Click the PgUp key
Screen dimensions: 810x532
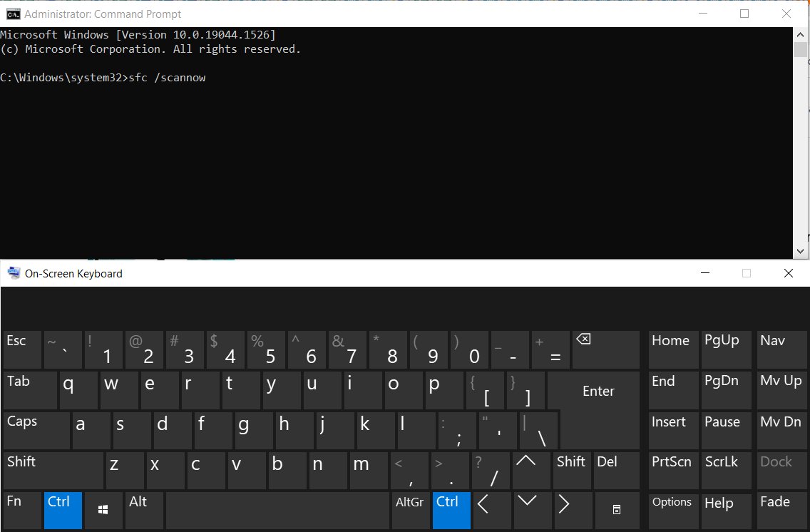pos(726,349)
